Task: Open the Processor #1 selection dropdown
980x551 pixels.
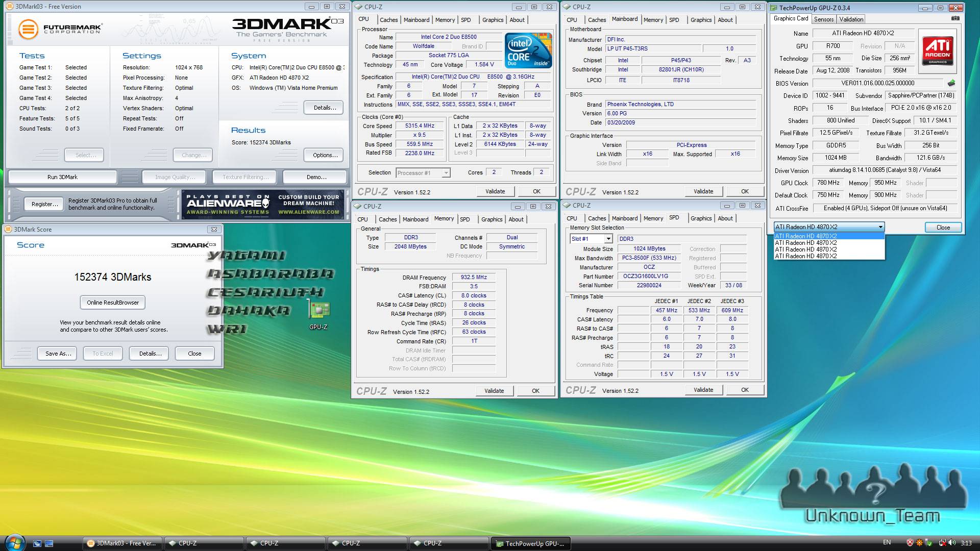Action: click(423, 173)
